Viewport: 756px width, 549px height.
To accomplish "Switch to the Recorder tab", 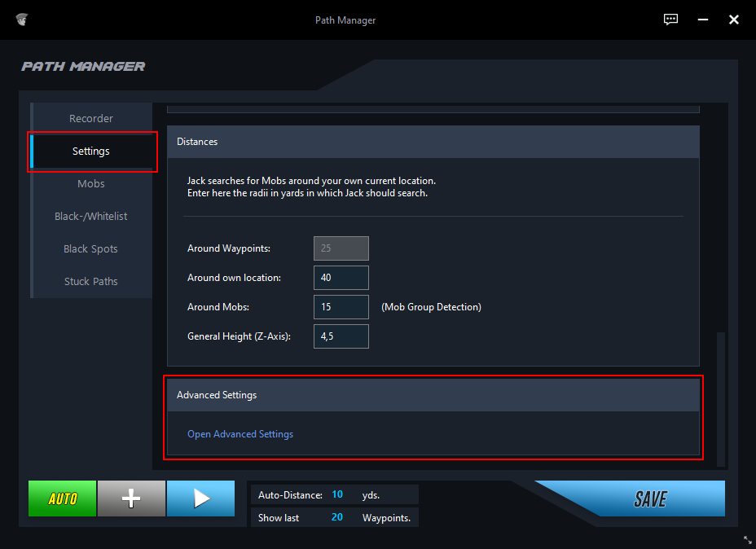I will tap(91, 119).
